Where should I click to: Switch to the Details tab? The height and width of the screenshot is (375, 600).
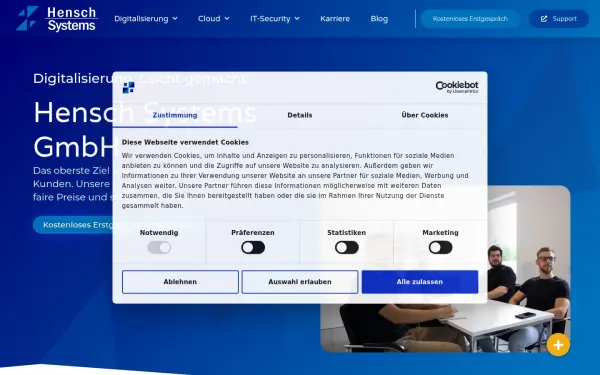(x=300, y=115)
